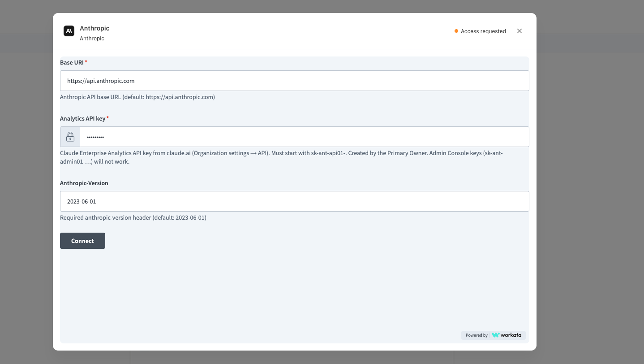Click the lock icon beside API key

(70, 137)
